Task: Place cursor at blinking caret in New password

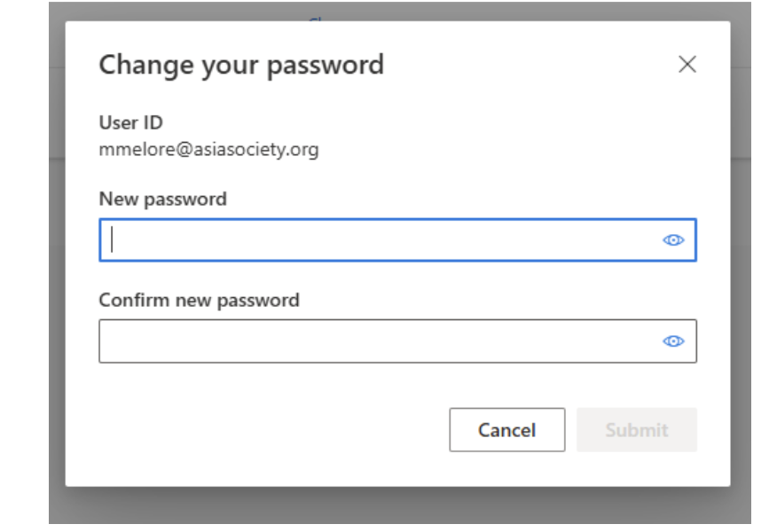Action: click(x=113, y=240)
